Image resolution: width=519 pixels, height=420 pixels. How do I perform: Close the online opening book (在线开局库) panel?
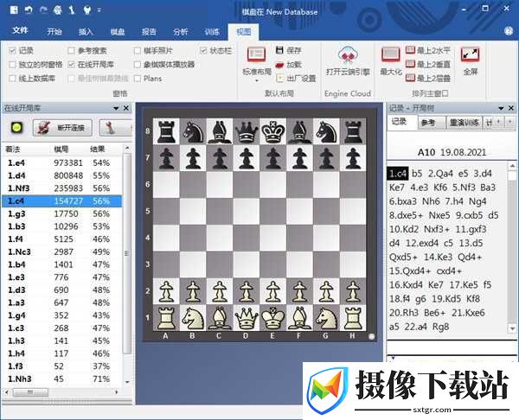tap(126, 108)
